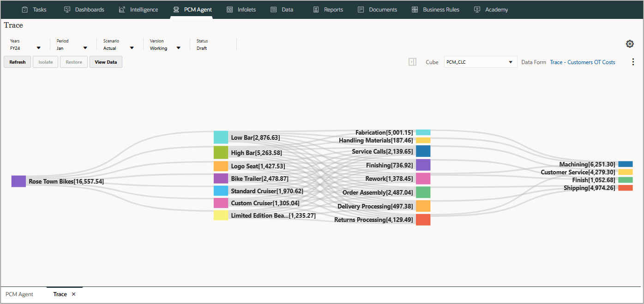
Task: Select the Handling Materials yellow node
Action: (x=423, y=140)
